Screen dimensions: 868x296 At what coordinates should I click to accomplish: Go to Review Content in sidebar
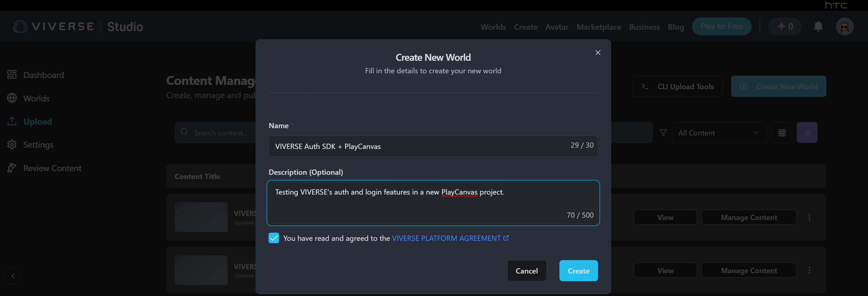(x=52, y=168)
